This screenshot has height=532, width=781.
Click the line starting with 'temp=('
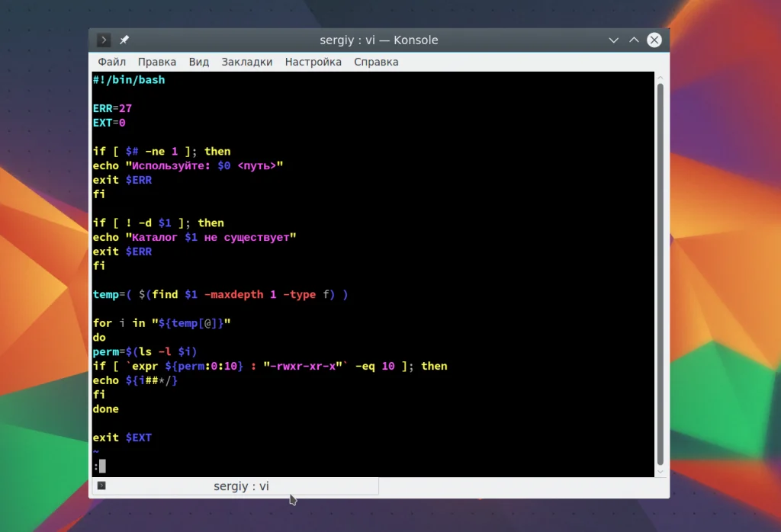pyautogui.click(x=220, y=294)
